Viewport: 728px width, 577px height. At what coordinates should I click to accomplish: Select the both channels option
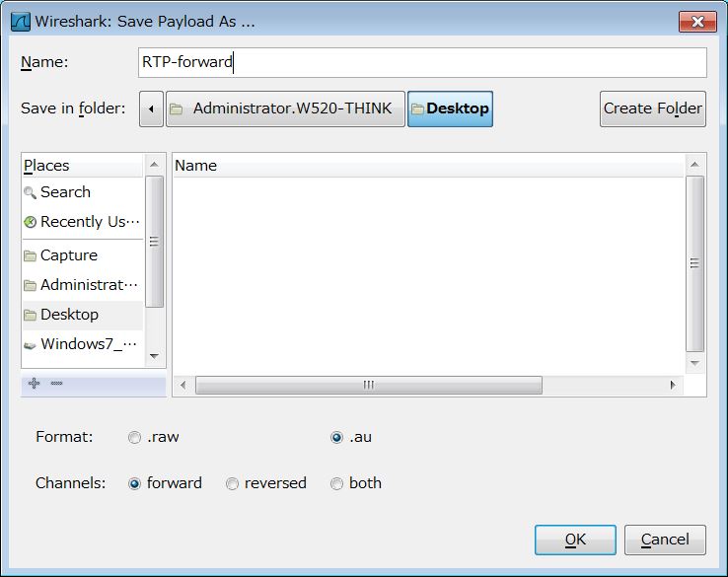[x=356, y=483]
